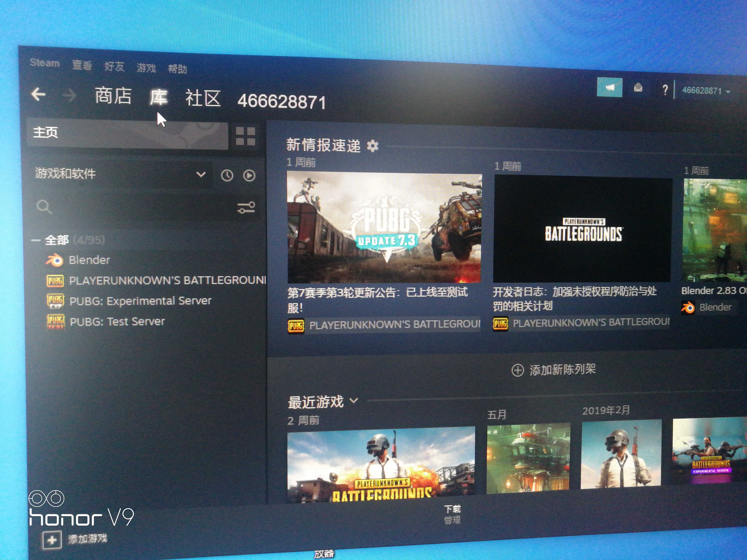Screen dimensions: 747x560
Task: Open the 好友 menu
Action: 114,66
